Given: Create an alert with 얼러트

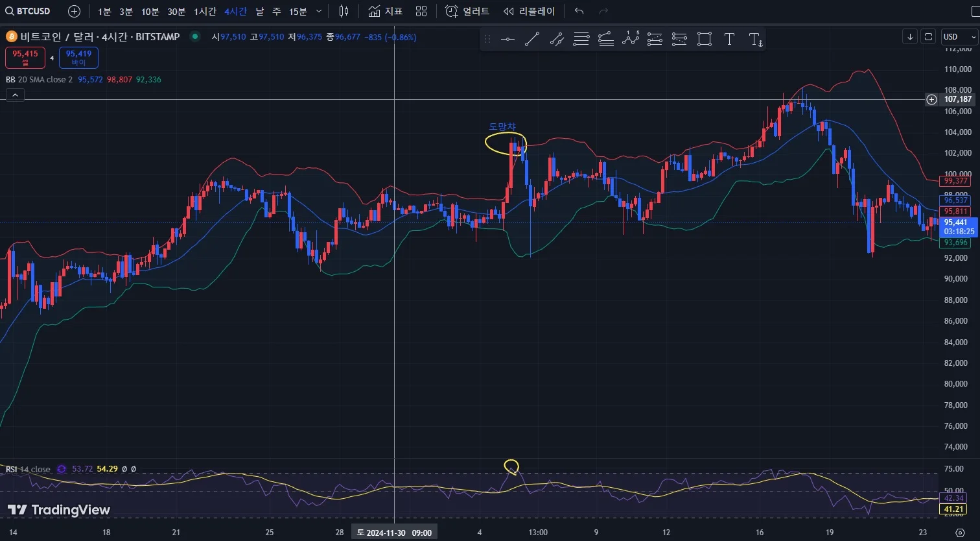Looking at the screenshot, I should click(467, 11).
